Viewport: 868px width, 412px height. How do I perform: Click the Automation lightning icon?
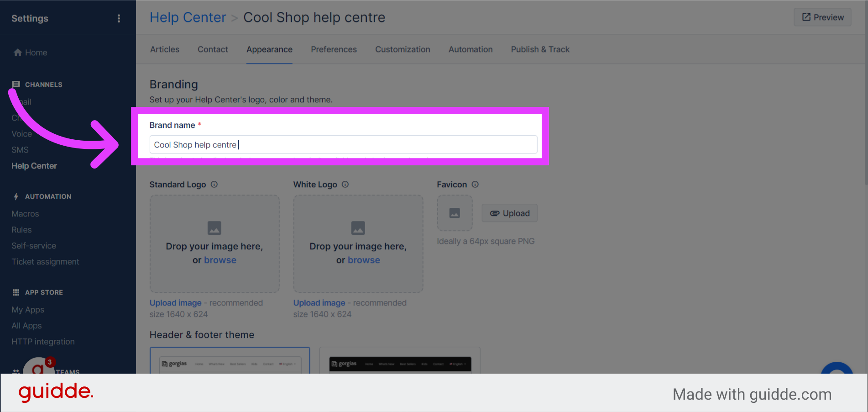pos(16,196)
